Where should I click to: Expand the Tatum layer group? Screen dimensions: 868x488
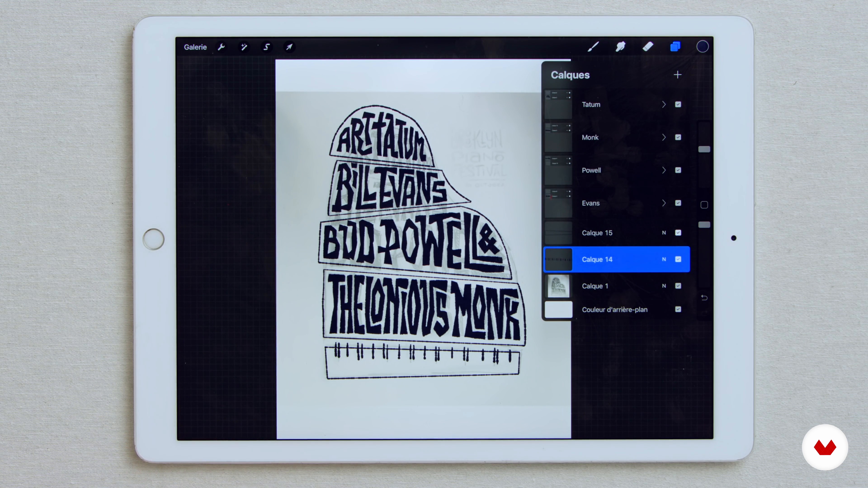coord(664,104)
